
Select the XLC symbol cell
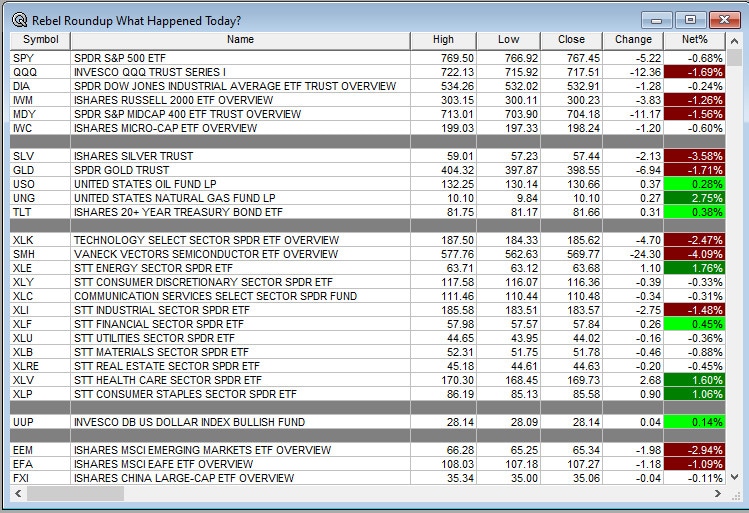(x=40, y=296)
